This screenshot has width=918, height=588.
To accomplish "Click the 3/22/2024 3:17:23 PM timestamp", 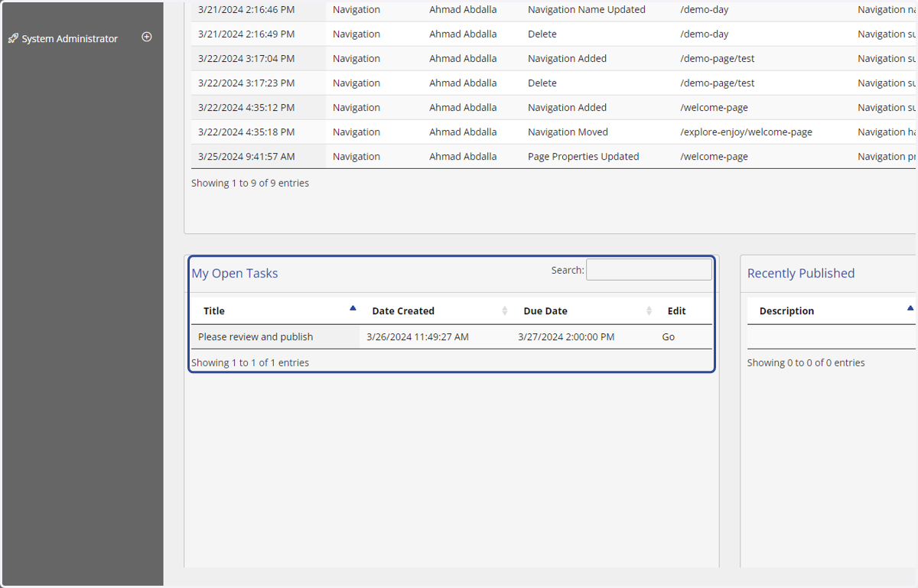I will click(x=246, y=83).
